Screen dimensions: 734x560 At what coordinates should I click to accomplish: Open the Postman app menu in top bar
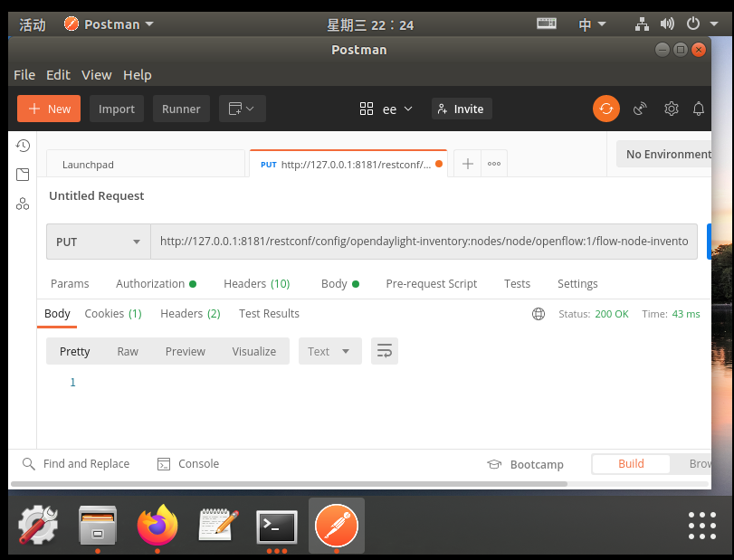pos(109,24)
